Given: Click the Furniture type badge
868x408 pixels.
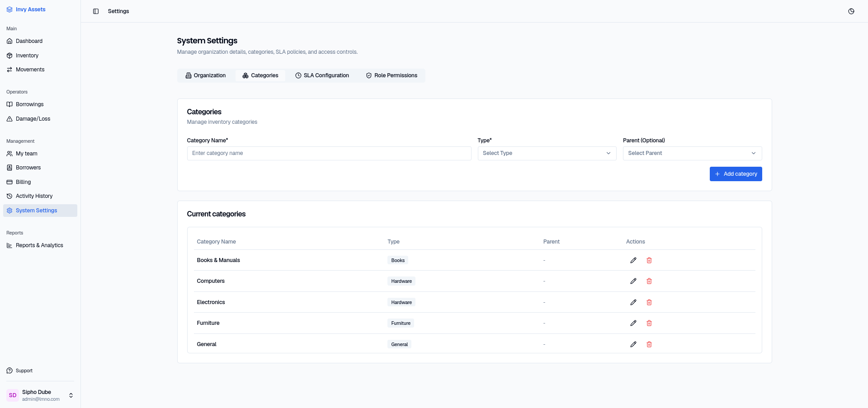Looking at the screenshot, I should coord(401,323).
